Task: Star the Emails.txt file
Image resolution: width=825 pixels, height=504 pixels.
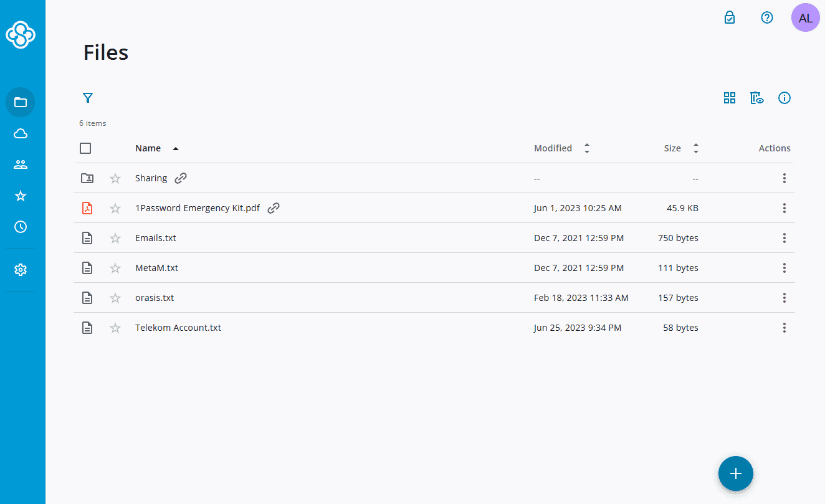Action: (115, 238)
